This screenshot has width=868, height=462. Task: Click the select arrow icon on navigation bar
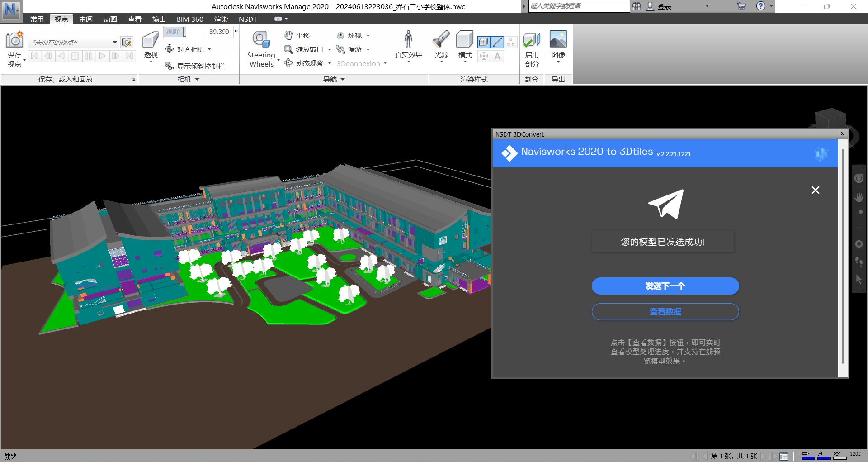[x=859, y=280]
